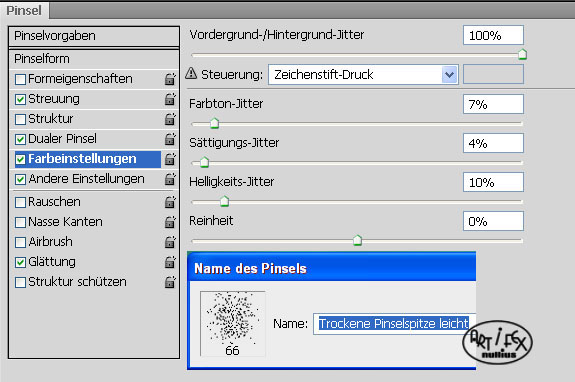The image size is (575, 382).
Task: Disable the Dualer Pinsel checkbox
Action: (x=21, y=139)
